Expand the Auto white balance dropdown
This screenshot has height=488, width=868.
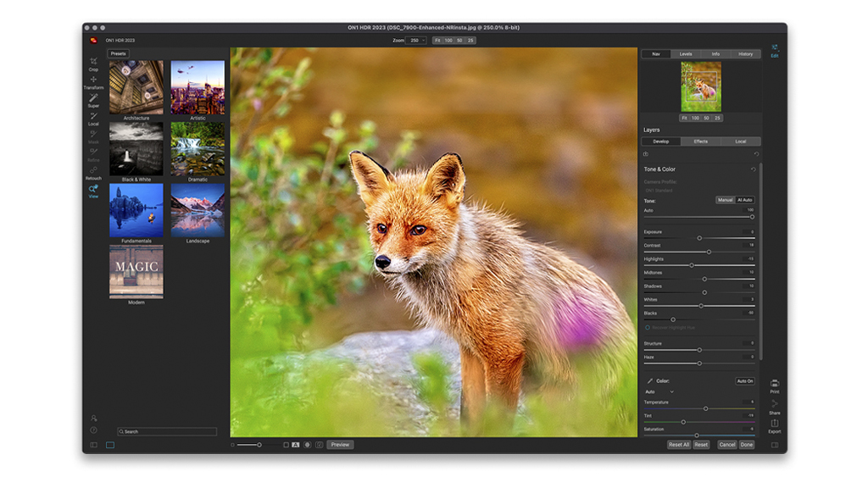[659, 392]
